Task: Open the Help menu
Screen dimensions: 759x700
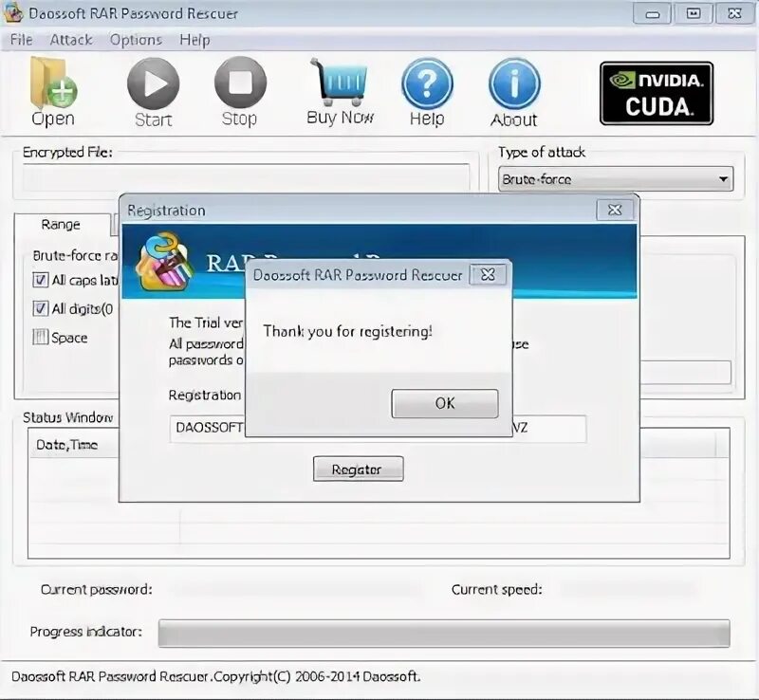Action: [194, 40]
